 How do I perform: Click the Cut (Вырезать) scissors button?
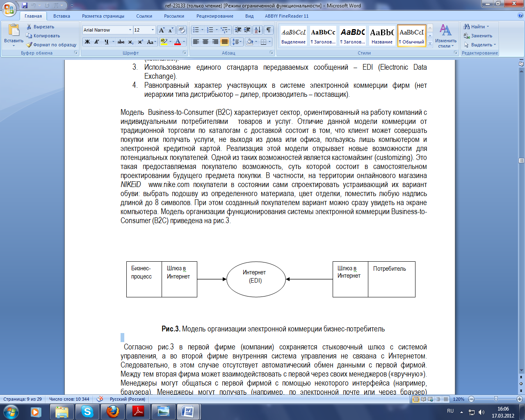coord(40,27)
